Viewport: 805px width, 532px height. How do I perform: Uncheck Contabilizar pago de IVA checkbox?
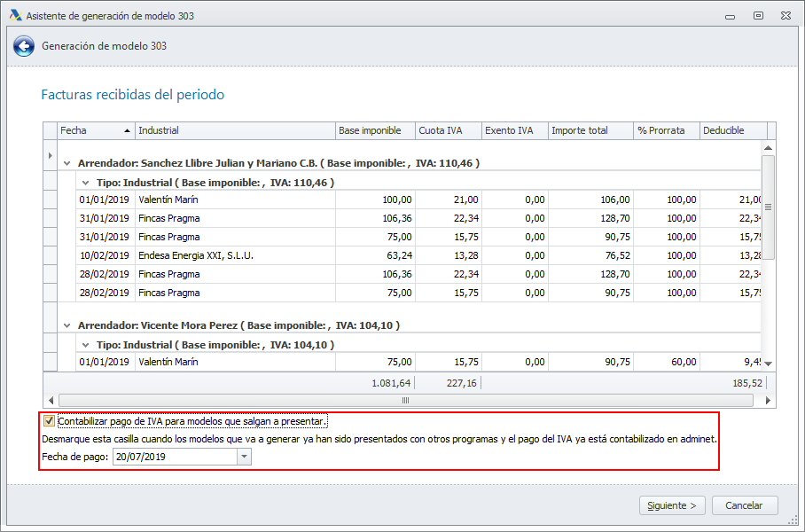tap(50, 422)
